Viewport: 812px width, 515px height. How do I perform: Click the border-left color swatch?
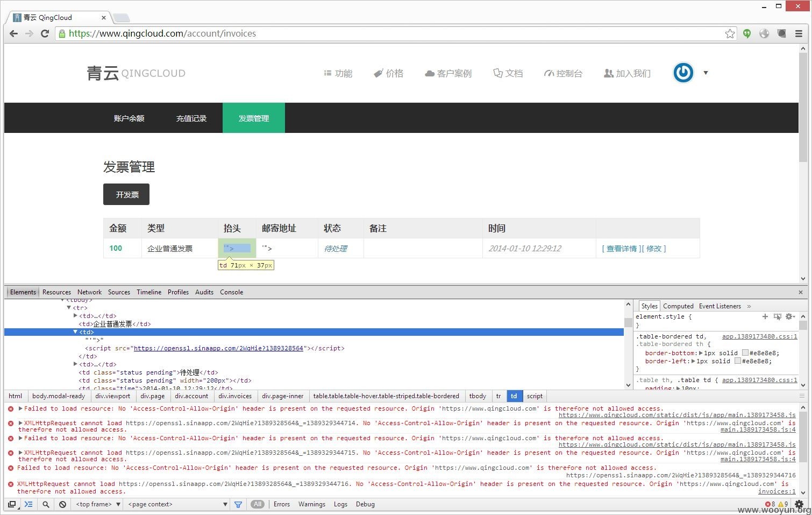coord(738,361)
